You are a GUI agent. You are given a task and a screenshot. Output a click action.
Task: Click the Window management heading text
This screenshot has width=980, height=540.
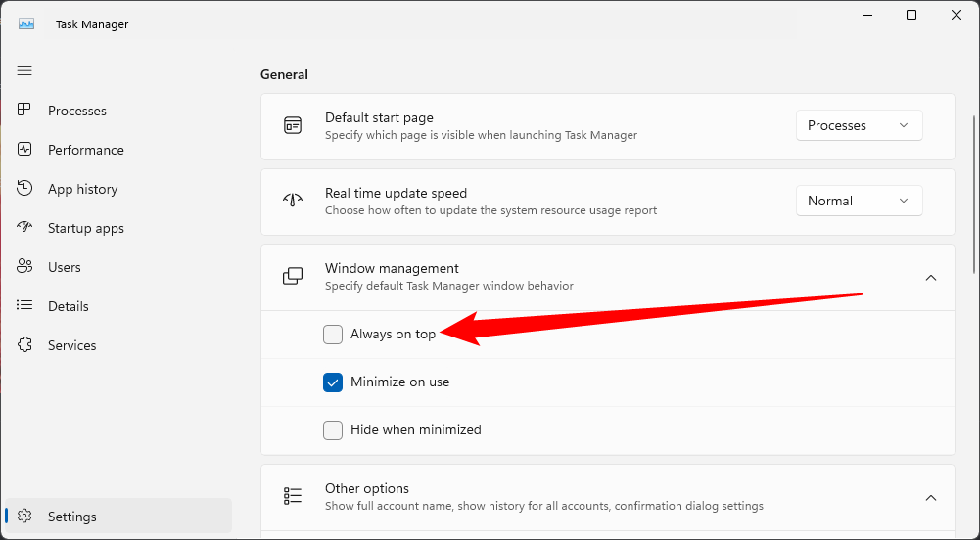[x=392, y=268]
